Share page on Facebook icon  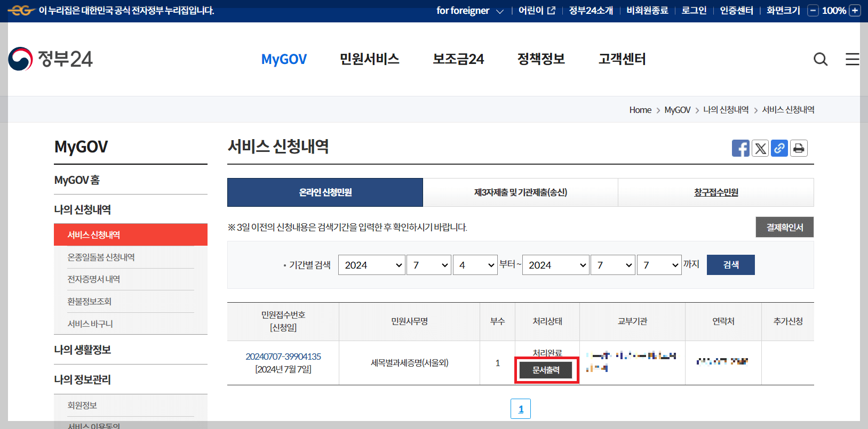(x=740, y=148)
